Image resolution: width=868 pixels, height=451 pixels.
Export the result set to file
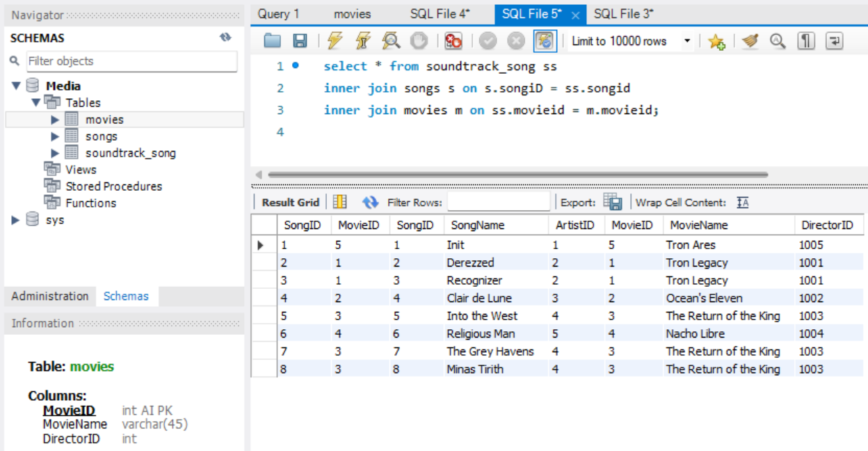click(x=613, y=203)
